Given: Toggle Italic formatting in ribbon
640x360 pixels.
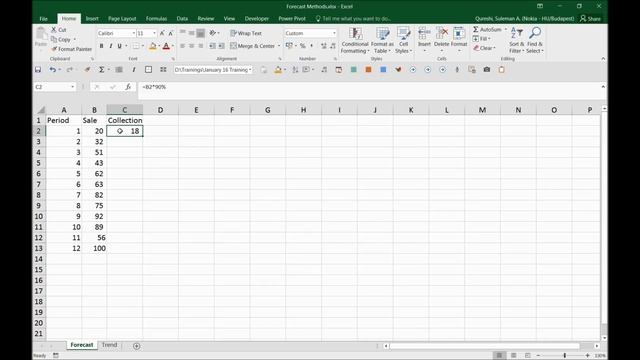Looking at the screenshot, I should tap(111, 46).
